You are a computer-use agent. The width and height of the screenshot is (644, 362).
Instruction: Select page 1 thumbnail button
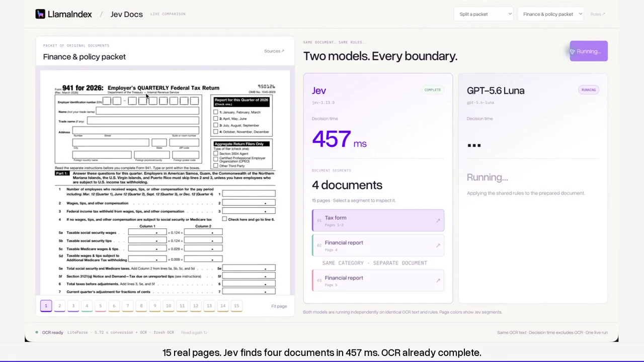pos(46,306)
